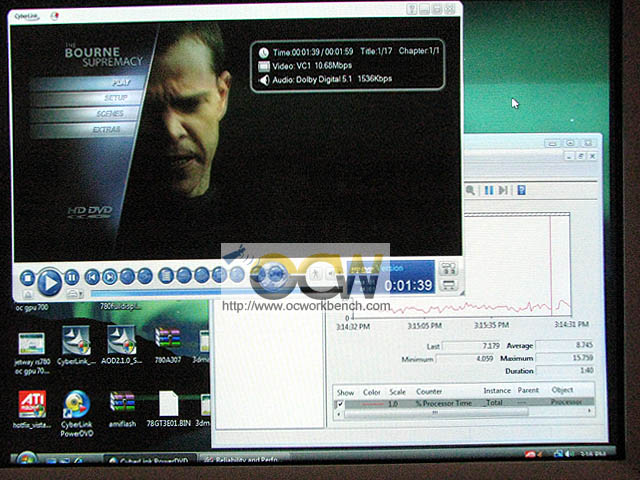Select the % Processor Time counter row
Screen dimensions: 640x480
(x=464, y=403)
